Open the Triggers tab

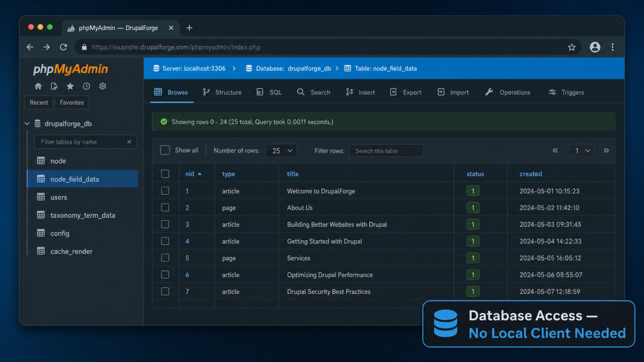566,92
